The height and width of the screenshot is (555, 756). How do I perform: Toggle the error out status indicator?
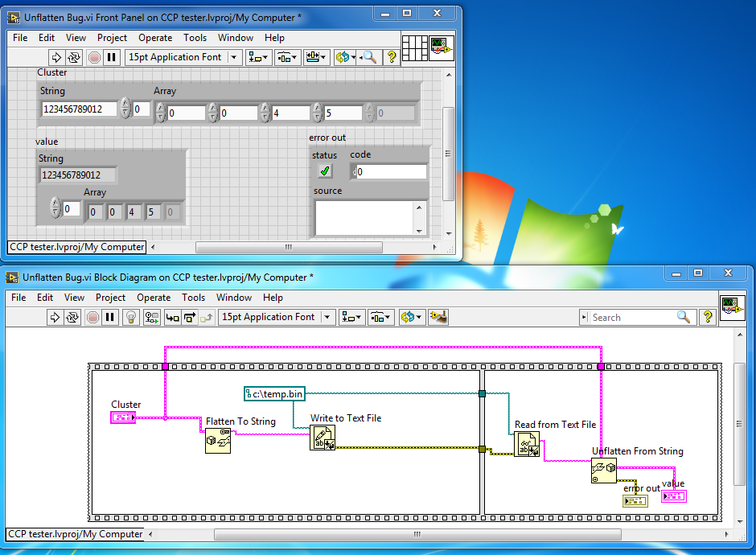[325, 171]
